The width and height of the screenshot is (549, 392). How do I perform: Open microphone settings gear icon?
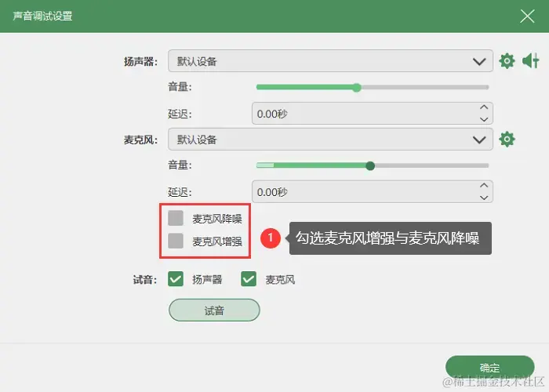point(507,140)
